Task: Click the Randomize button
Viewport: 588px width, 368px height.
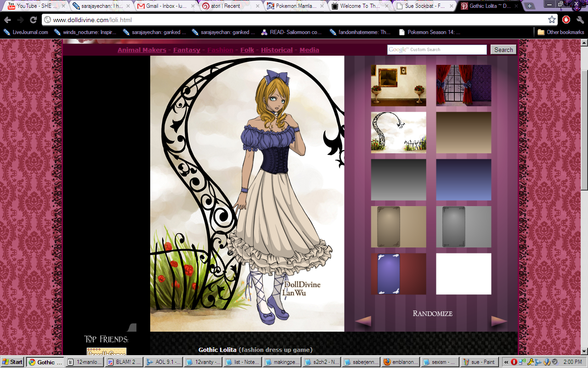Action: click(432, 314)
